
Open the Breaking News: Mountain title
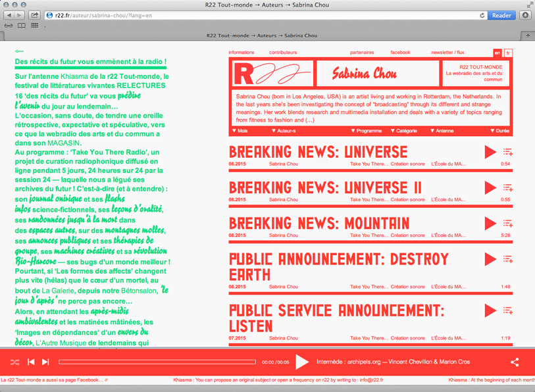click(319, 224)
